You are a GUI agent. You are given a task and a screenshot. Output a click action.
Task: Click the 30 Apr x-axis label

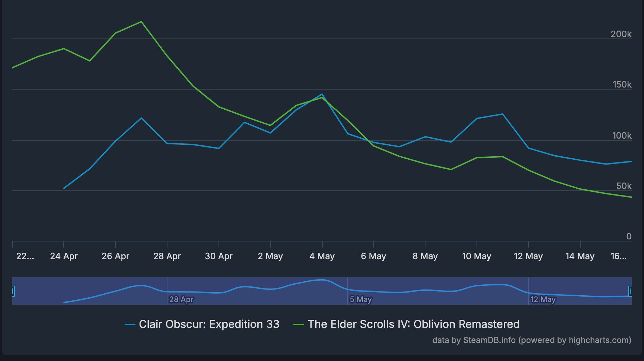click(x=219, y=256)
